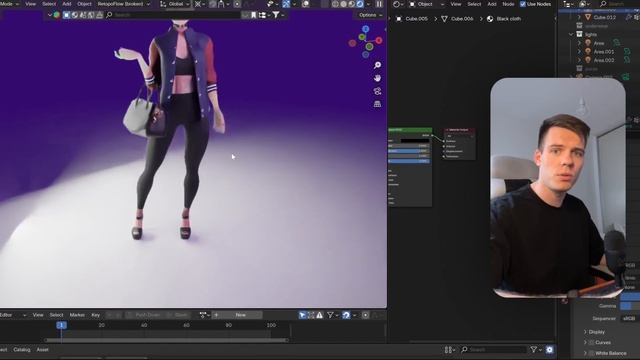Click green Y axis on navigation gizmo
The image size is (640, 360).
coord(362,37)
